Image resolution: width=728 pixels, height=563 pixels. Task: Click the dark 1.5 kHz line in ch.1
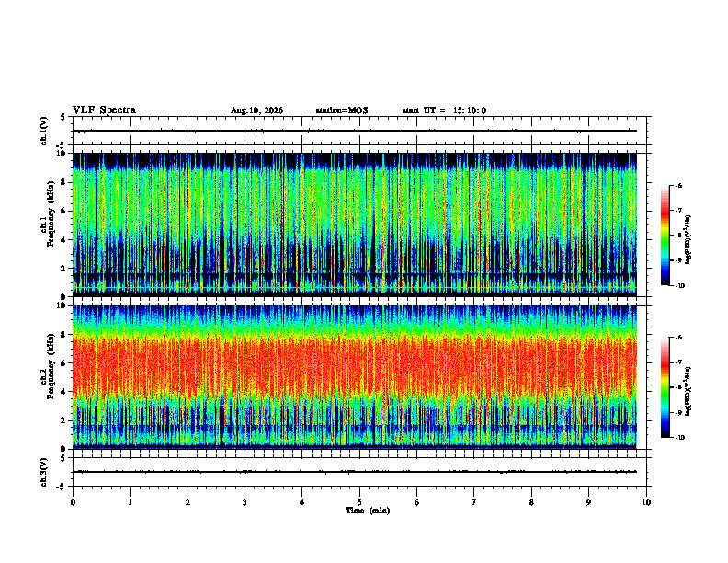tap(355, 276)
